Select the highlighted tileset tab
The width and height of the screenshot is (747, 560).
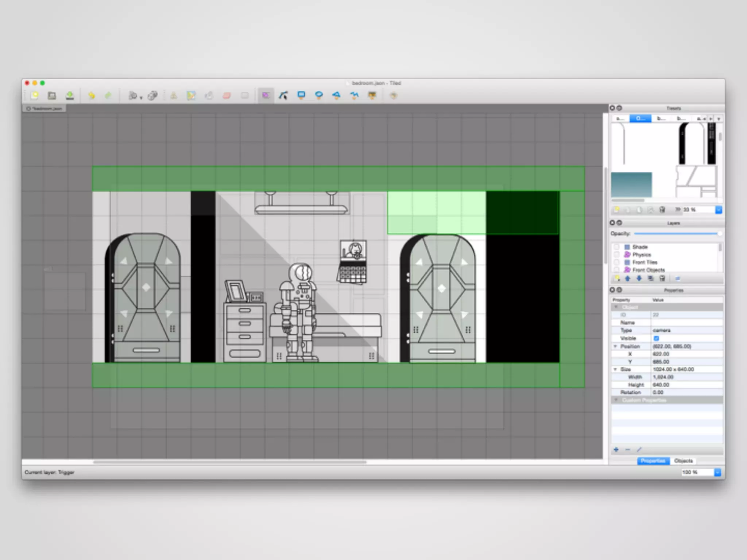[x=640, y=118]
